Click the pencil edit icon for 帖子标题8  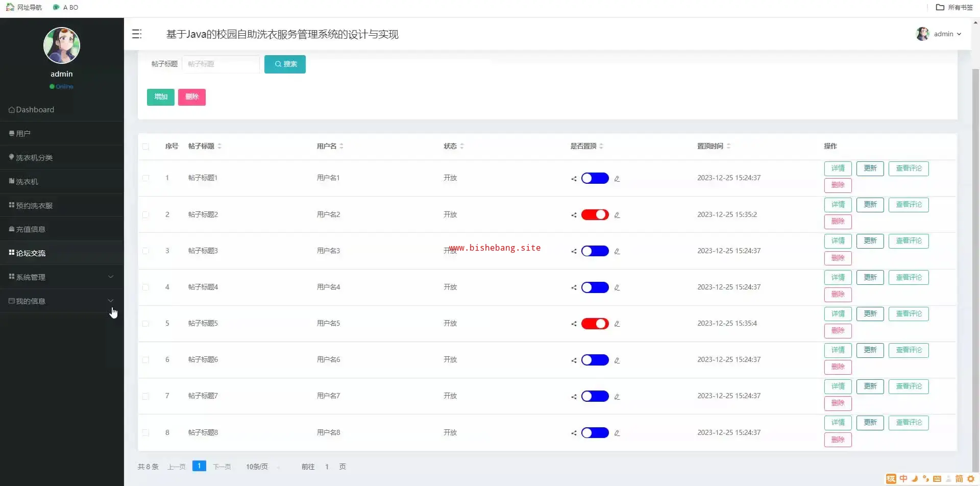617,433
